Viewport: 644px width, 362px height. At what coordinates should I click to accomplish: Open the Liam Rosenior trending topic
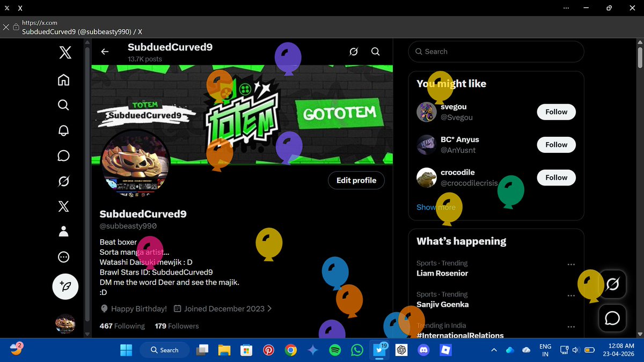coord(442,273)
